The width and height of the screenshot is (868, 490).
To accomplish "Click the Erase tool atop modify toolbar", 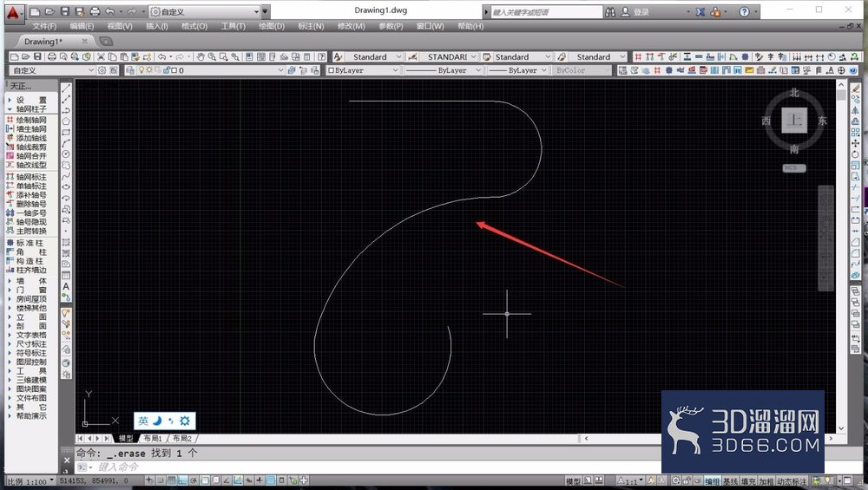I will (x=855, y=88).
